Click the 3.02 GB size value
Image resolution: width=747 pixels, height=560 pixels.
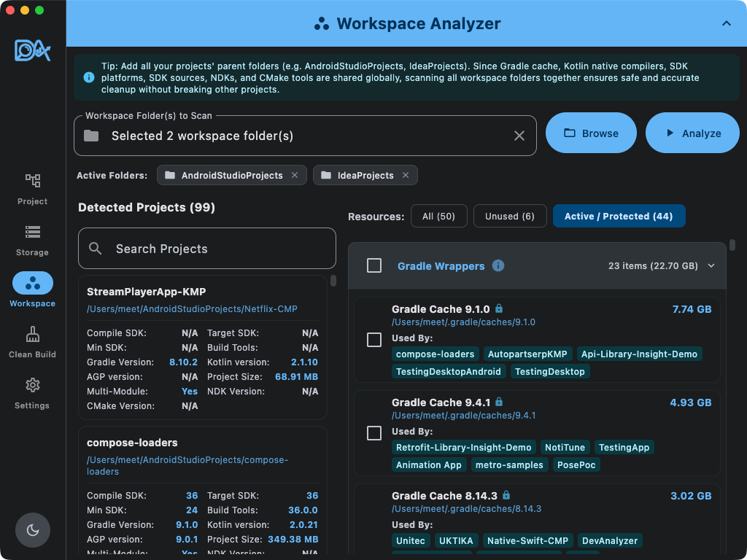tap(691, 496)
